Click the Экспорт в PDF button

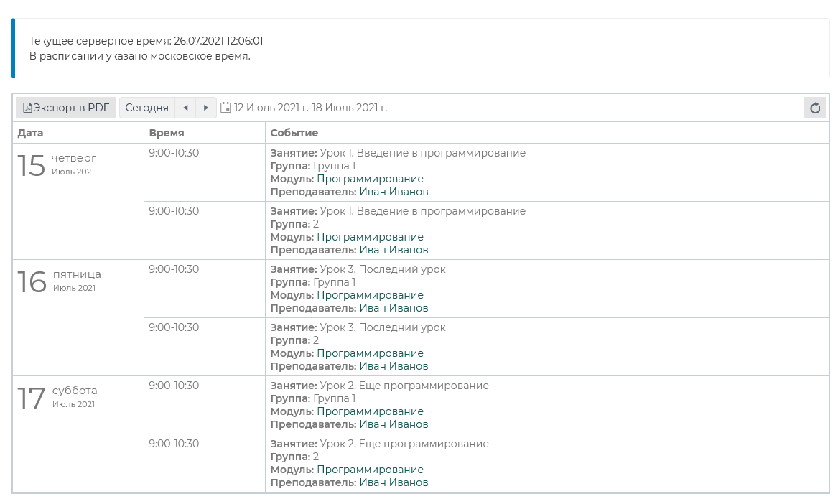(x=66, y=108)
